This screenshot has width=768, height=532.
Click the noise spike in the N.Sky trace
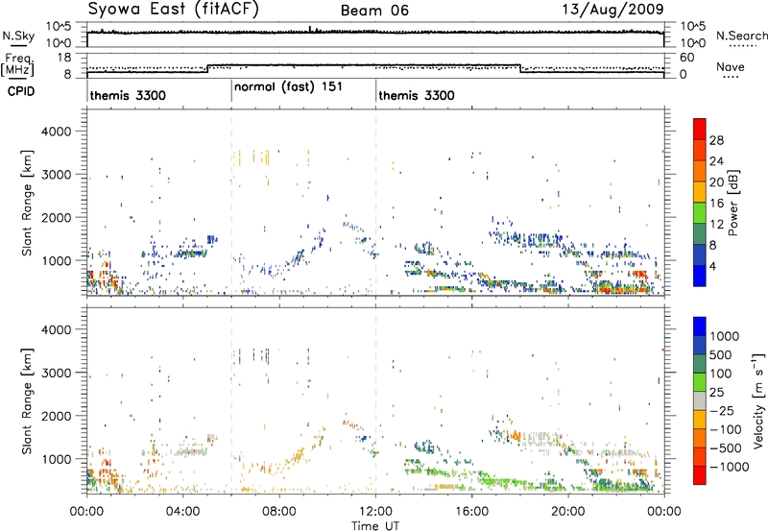point(310,29)
